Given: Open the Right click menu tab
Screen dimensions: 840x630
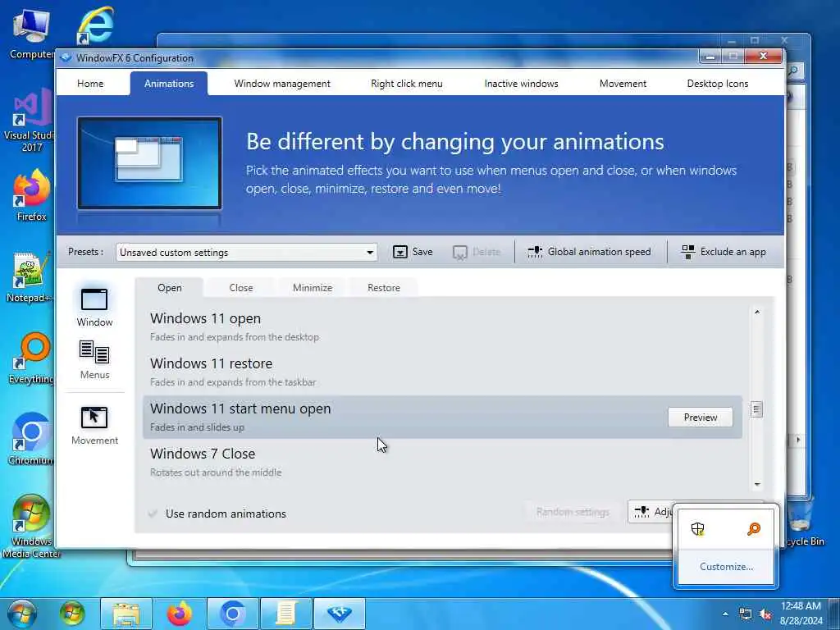Looking at the screenshot, I should (x=407, y=84).
